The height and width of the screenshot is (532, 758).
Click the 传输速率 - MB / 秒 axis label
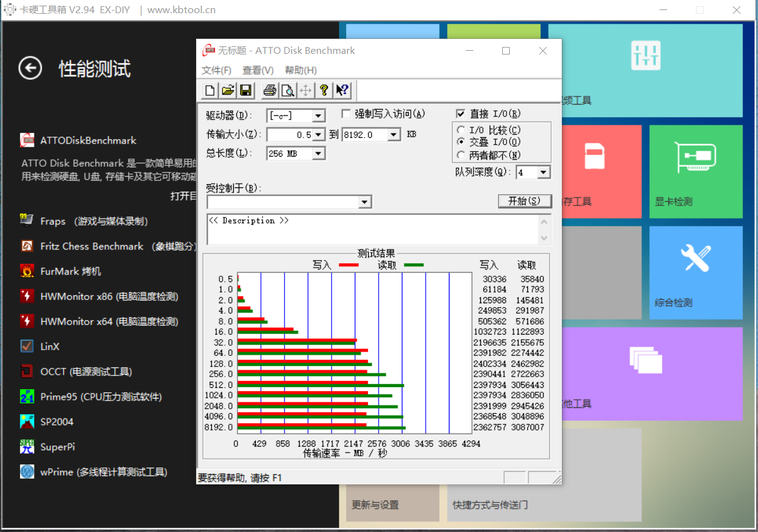pos(345,453)
